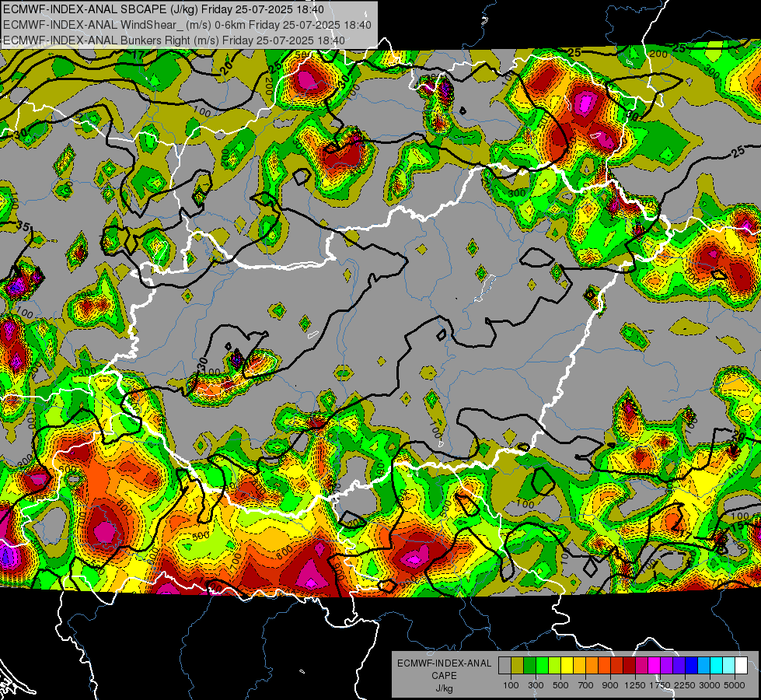Click the orange legend swatch

[592, 666]
